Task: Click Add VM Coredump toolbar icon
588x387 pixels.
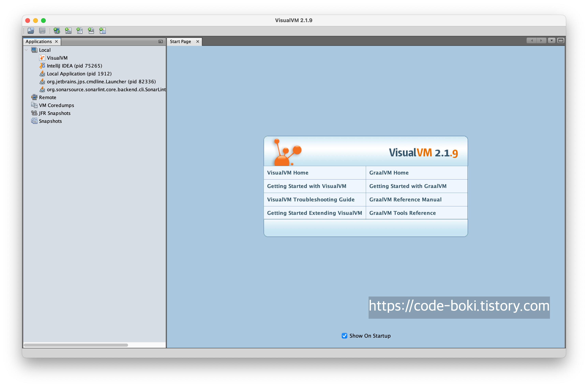Action: pos(80,31)
